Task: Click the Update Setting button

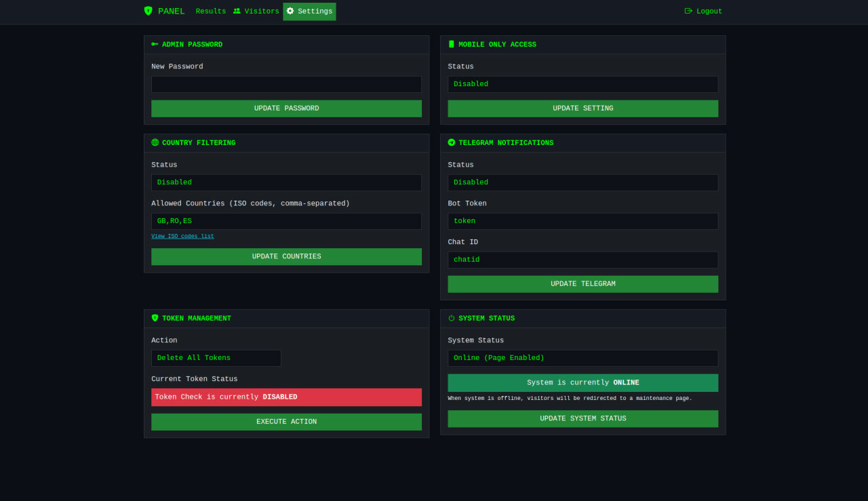Action: pos(583,108)
